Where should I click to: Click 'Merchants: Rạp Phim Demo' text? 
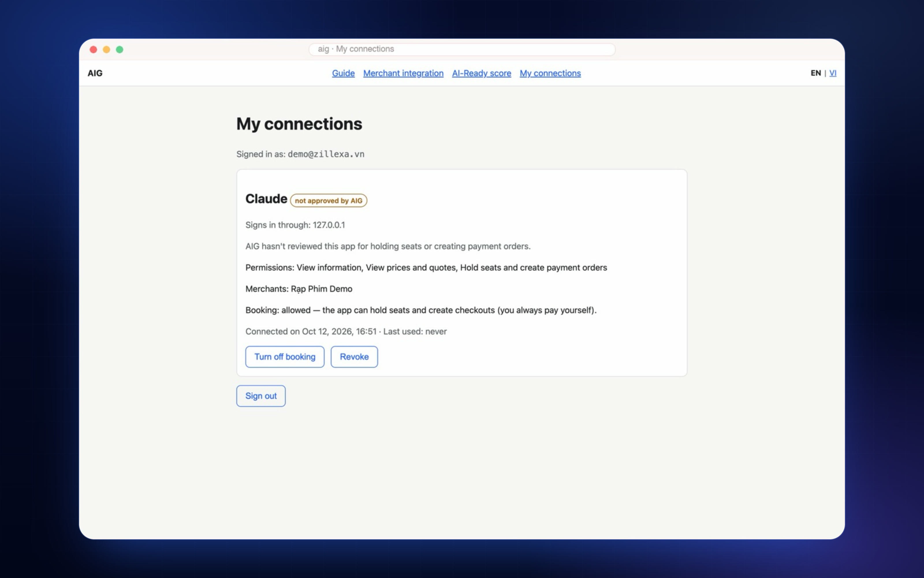click(299, 289)
